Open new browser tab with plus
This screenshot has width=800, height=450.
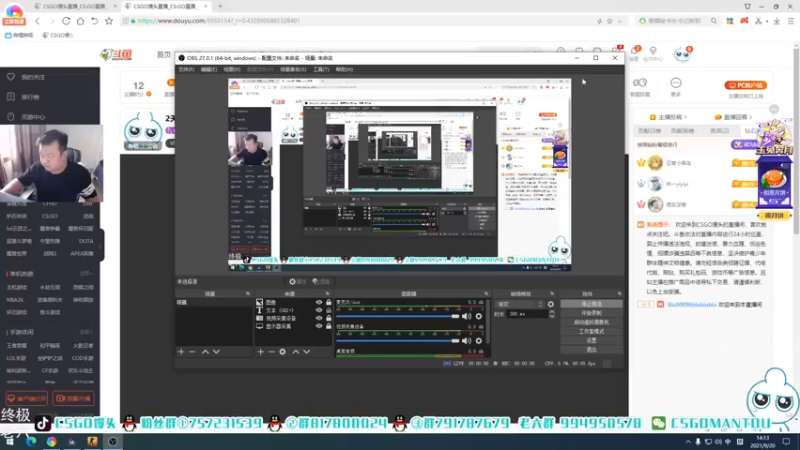pyautogui.click(x=220, y=6)
